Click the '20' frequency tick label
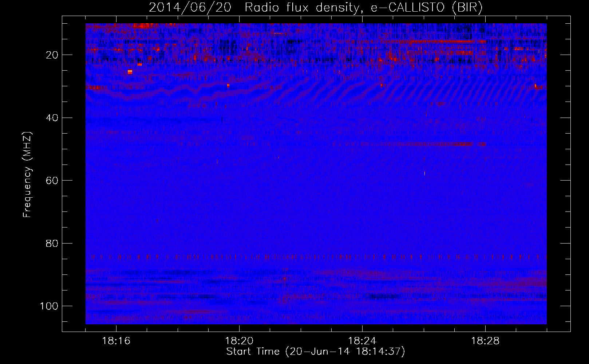Image resolution: width=589 pixels, height=364 pixels. coord(52,55)
